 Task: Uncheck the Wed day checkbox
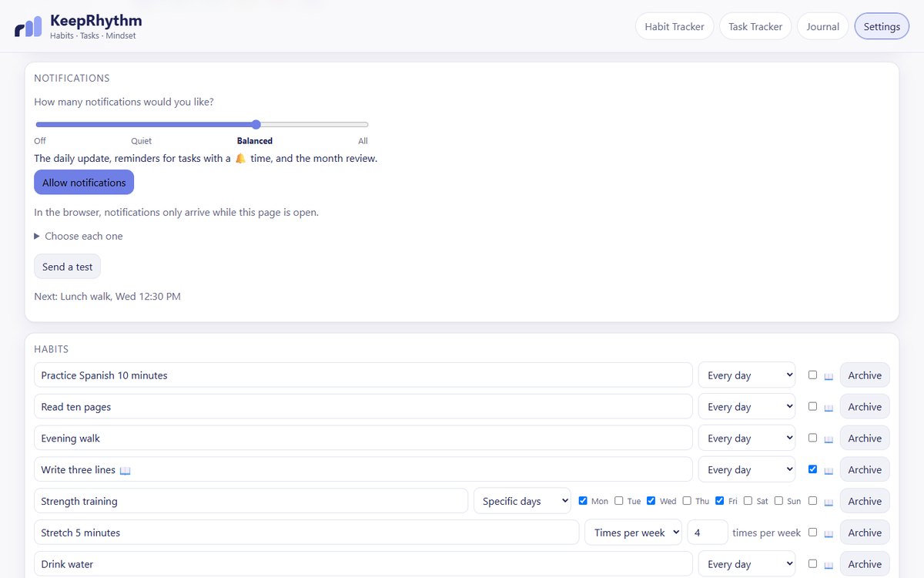coord(651,500)
